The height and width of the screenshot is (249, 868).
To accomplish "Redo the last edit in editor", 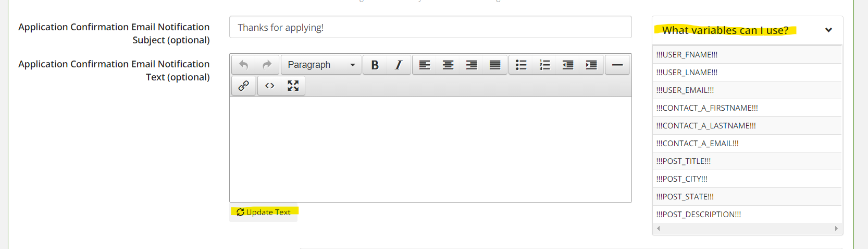I will [x=267, y=65].
